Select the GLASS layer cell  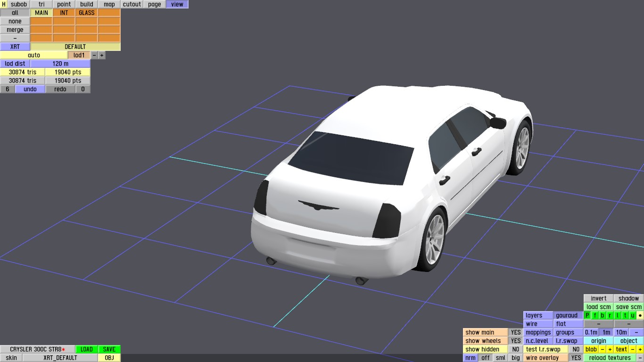[x=87, y=13]
